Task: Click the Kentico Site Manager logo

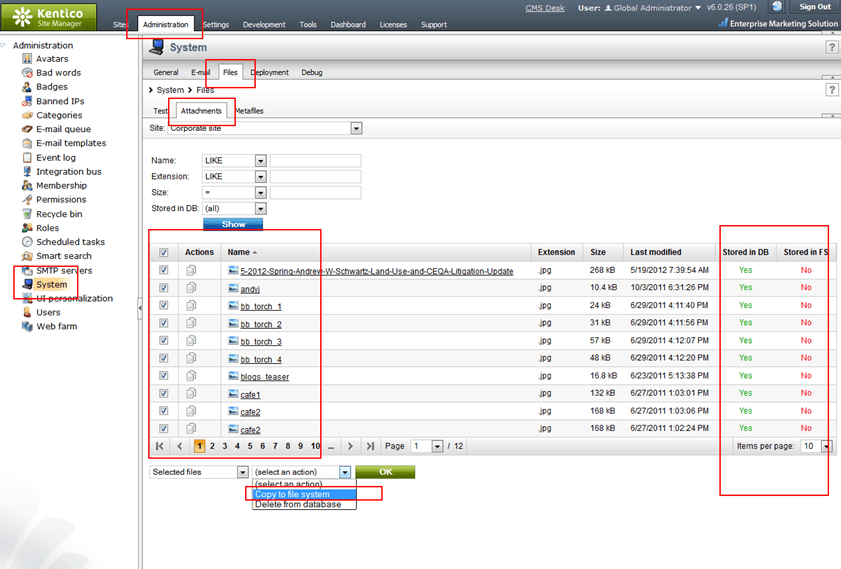Action: coord(49,16)
